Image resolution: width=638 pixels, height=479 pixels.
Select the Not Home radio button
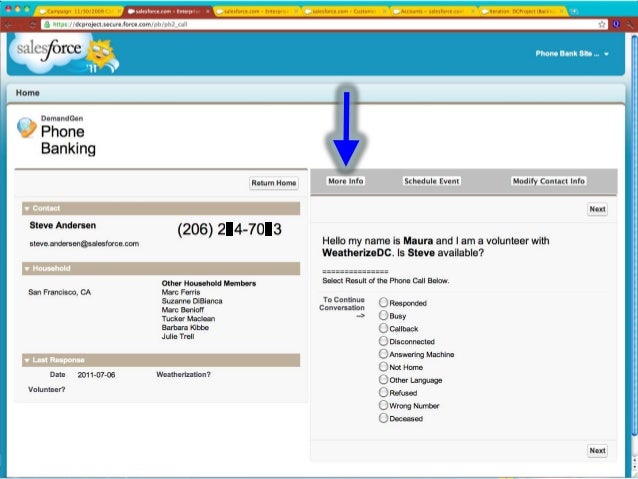tap(383, 367)
